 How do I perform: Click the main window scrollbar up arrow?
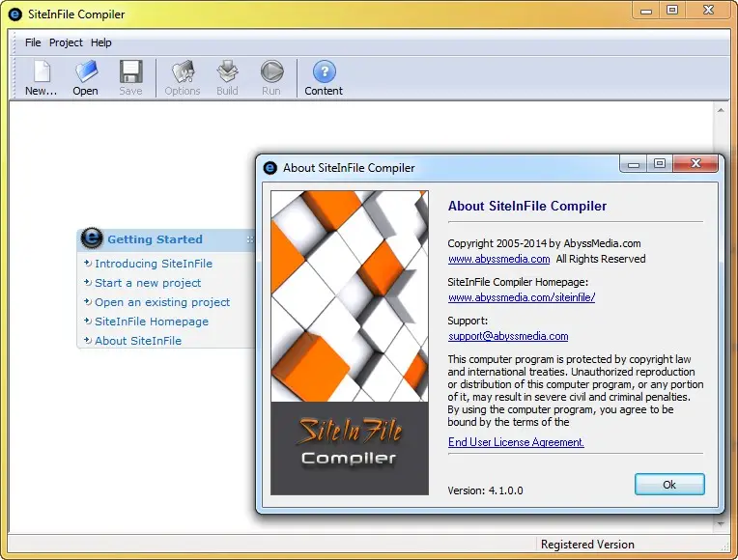pos(721,110)
